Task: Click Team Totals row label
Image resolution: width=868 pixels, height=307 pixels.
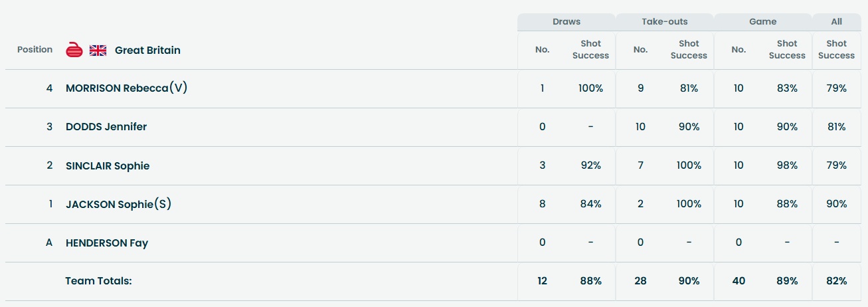Action: (99, 281)
